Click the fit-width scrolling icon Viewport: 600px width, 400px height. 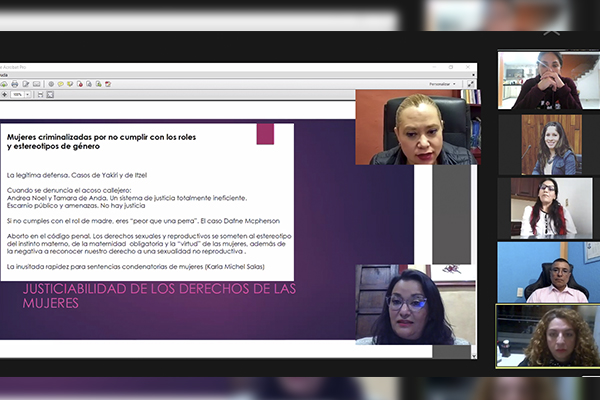pyautogui.click(x=40, y=95)
